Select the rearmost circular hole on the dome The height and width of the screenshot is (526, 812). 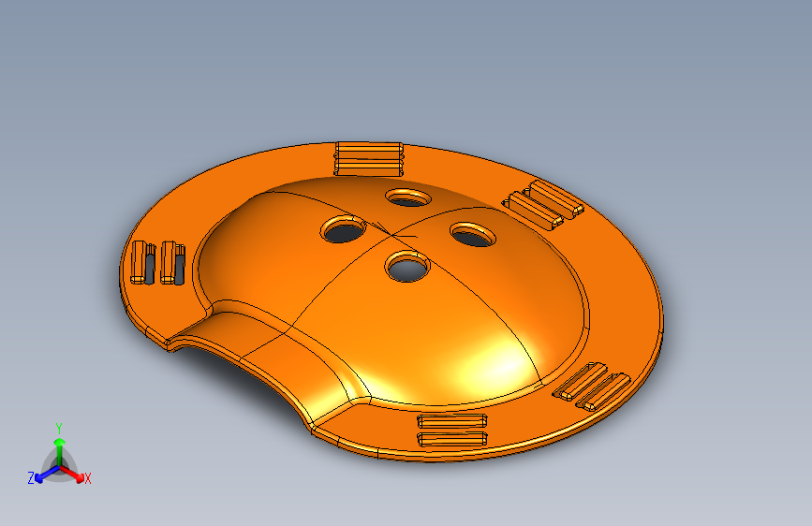[408, 197]
